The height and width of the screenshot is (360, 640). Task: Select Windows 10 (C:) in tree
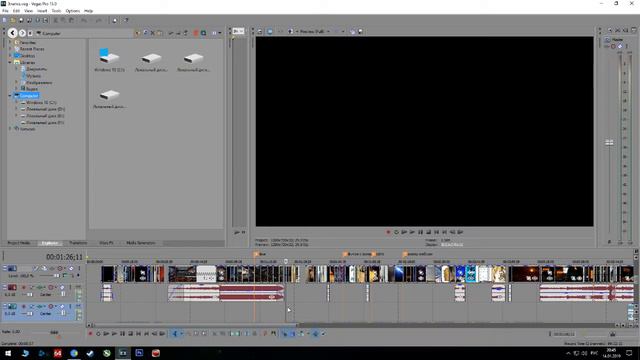coord(41,102)
